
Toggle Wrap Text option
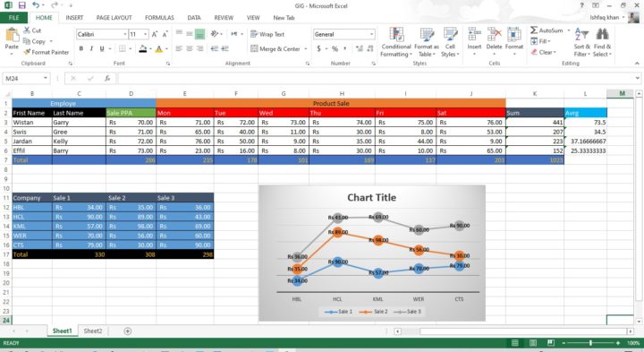pos(267,34)
